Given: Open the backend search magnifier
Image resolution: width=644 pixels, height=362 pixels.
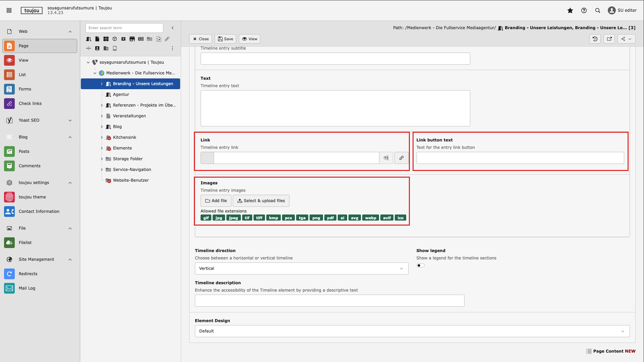Looking at the screenshot, I should (x=598, y=10).
